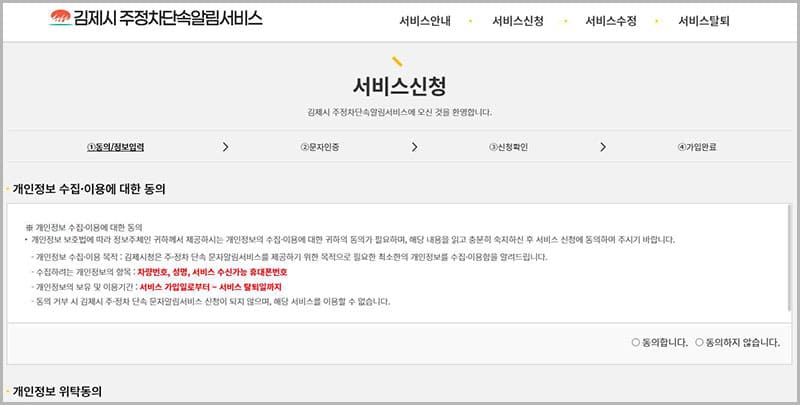Select the 동의합니다 radio button
The image size is (800, 405).
(636, 342)
